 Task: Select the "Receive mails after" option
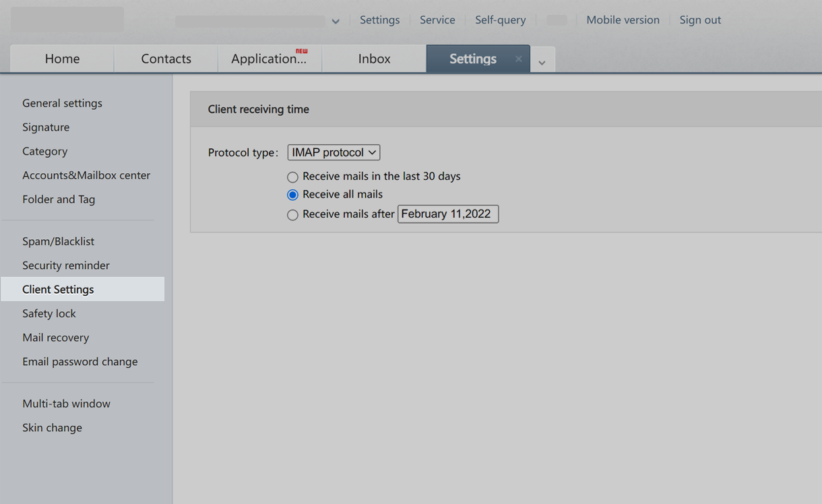pyautogui.click(x=292, y=214)
